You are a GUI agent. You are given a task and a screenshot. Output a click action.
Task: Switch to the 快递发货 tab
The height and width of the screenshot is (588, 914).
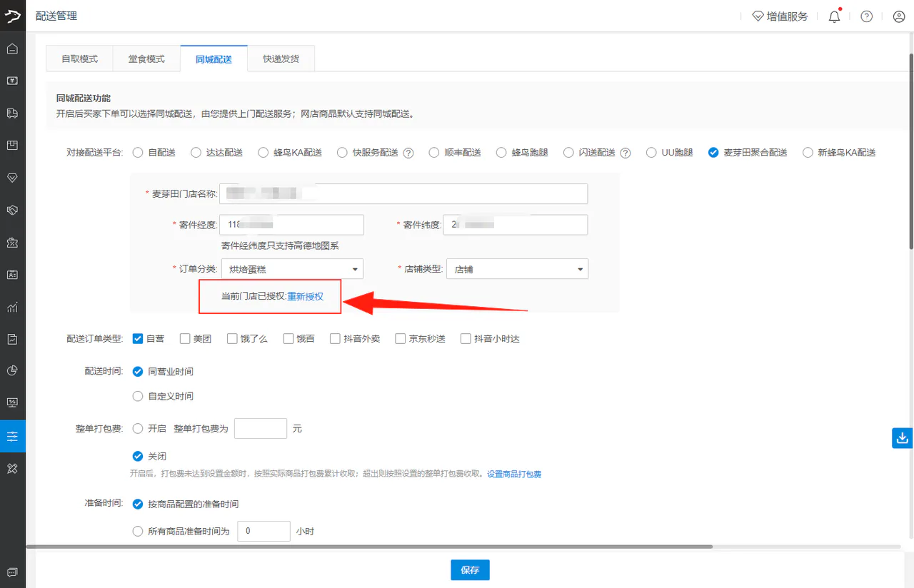[281, 59]
